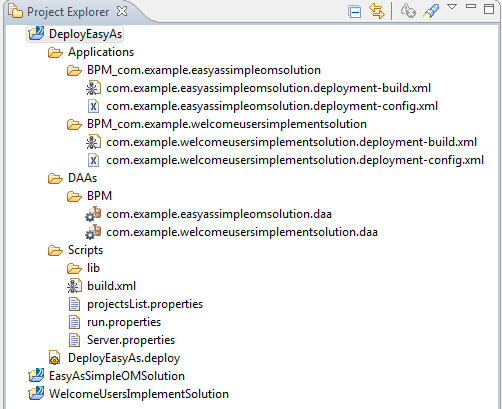Viewport: 502px width, 409px height.
Task: Select the DeployEasyAs project icon
Action: [36, 34]
